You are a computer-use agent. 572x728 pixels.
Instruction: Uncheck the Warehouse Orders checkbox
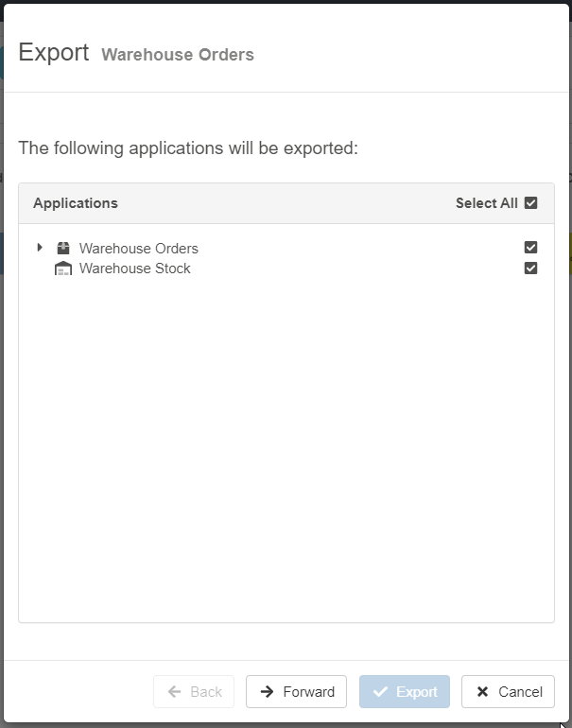click(530, 248)
